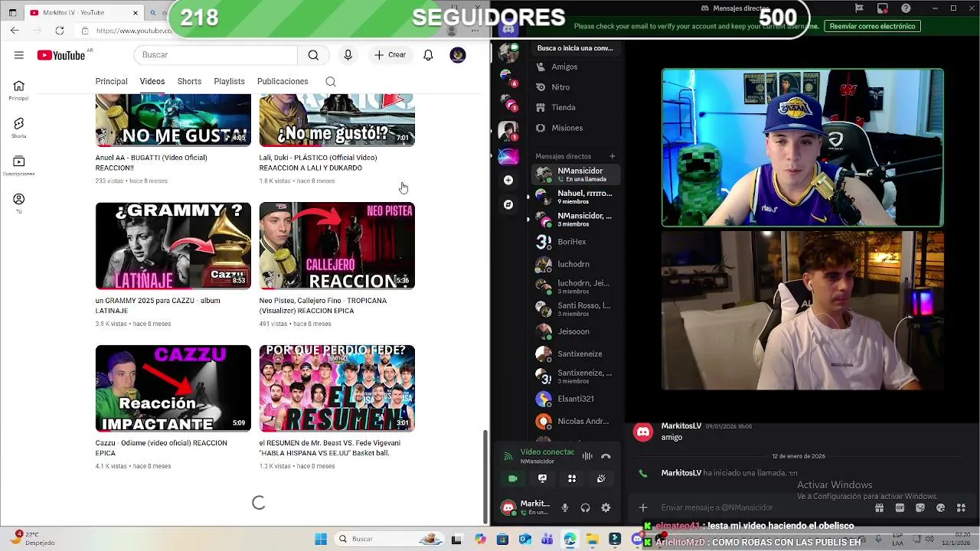Viewport: 980px width, 551px height.
Task: Click Busca o inicia una conversación
Action: tap(576, 47)
